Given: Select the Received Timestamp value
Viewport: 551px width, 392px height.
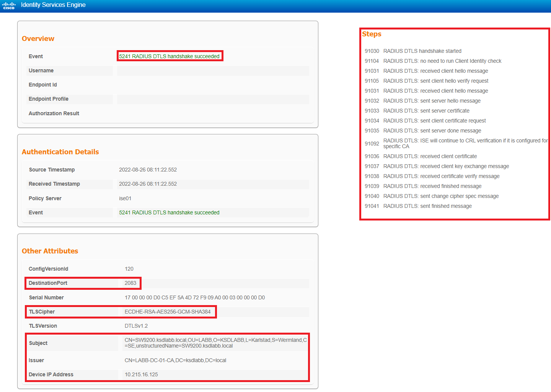Looking at the screenshot, I should [x=148, y=184].
